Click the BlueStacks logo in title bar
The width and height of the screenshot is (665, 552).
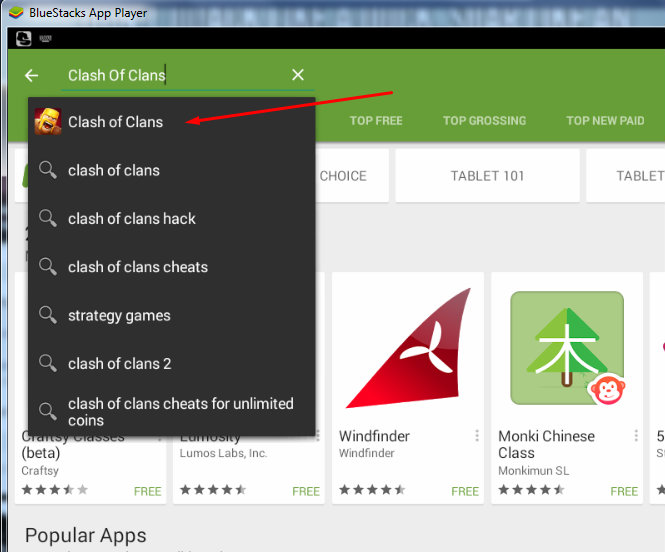[16, 13]
